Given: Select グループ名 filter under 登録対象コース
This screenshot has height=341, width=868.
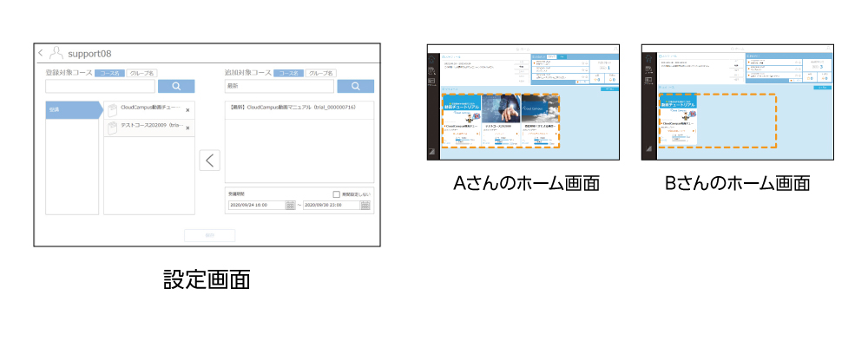Looking at the screenshot, I should click(141, 73).
